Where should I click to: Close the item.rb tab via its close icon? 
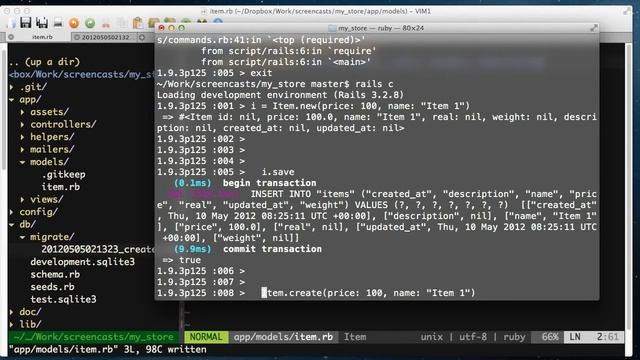click(11, 37)
